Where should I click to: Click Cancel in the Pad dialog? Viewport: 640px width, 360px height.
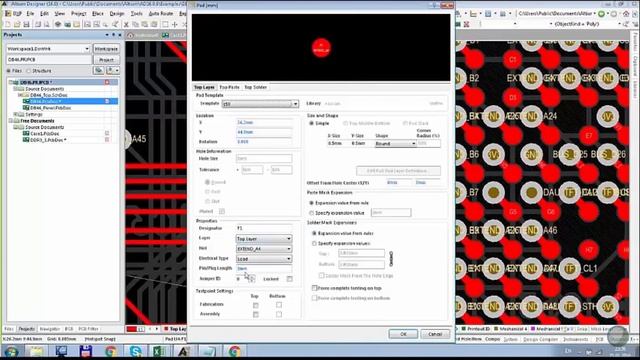click(x=435, y=334)
